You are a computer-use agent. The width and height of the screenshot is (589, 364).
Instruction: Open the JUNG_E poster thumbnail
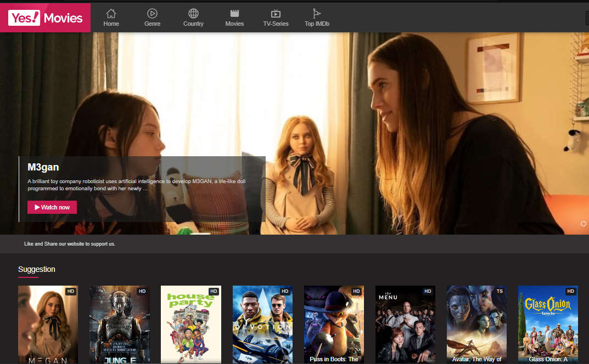tap(120, 325)
